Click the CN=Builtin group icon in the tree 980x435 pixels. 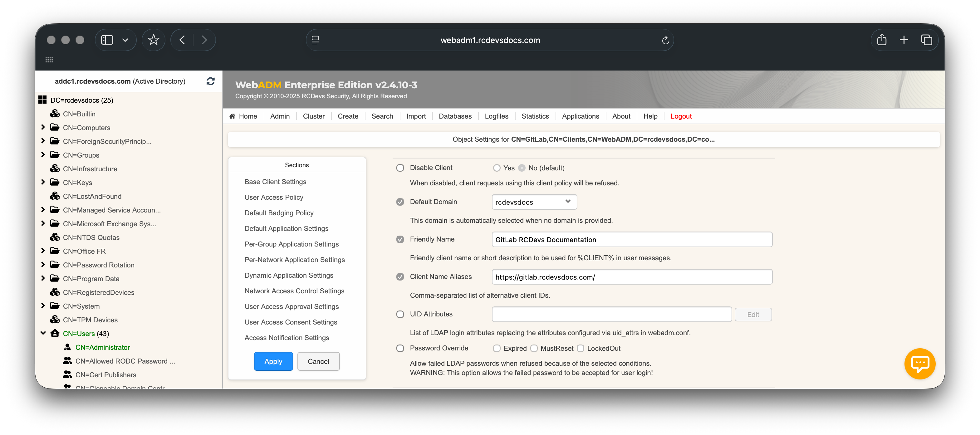[x=55, y=114]
